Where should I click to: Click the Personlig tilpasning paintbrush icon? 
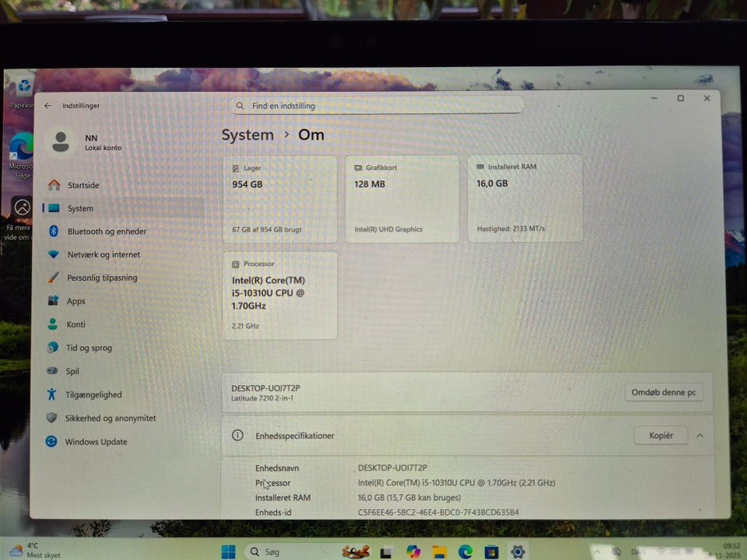point(54,277)
